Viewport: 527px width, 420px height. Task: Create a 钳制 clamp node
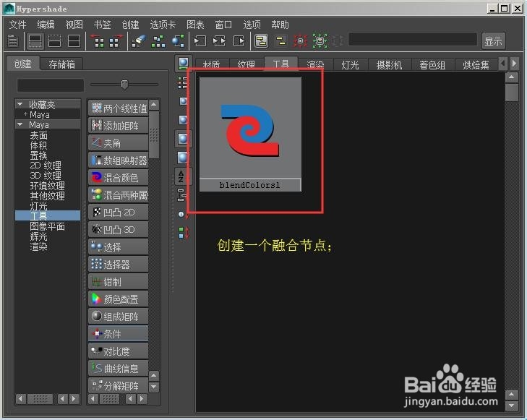coord(119,282)
